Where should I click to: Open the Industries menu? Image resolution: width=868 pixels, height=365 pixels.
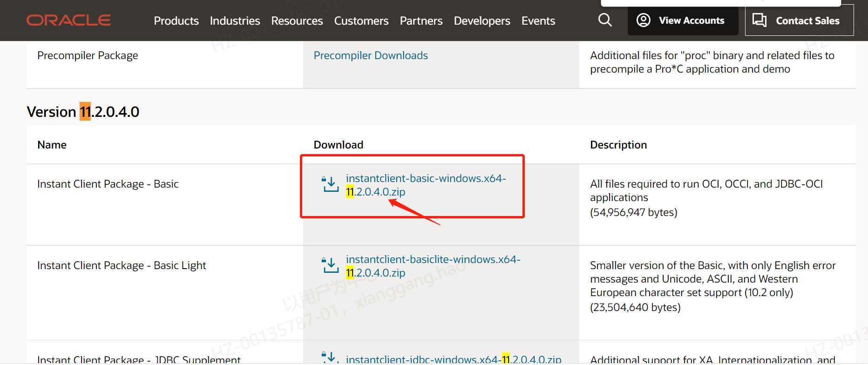(235, 20)
